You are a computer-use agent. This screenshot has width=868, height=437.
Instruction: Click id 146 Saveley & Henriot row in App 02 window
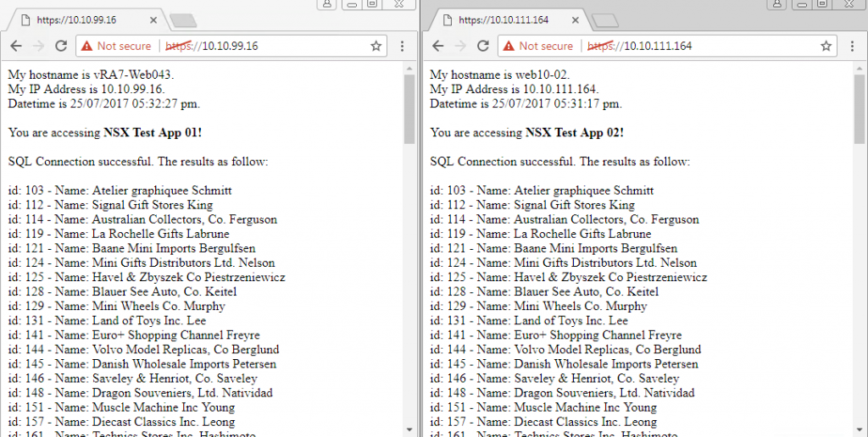(554, 379)
